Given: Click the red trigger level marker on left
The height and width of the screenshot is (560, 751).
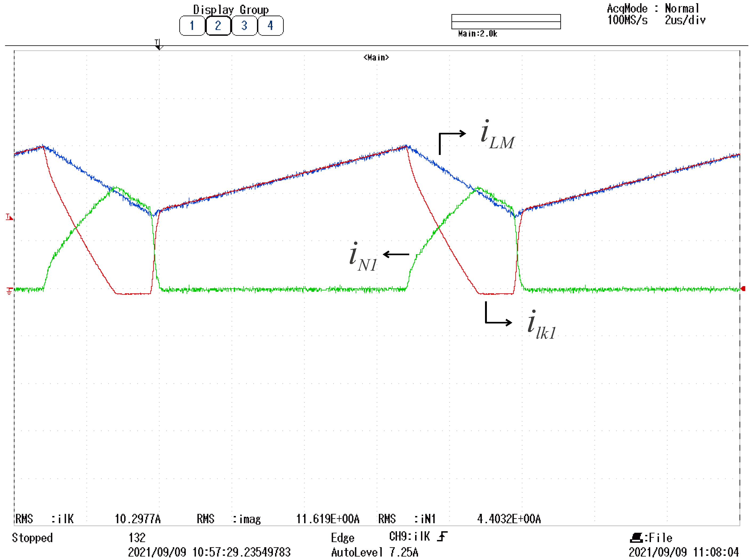Looking at the screenshot, I should (9, 217).
